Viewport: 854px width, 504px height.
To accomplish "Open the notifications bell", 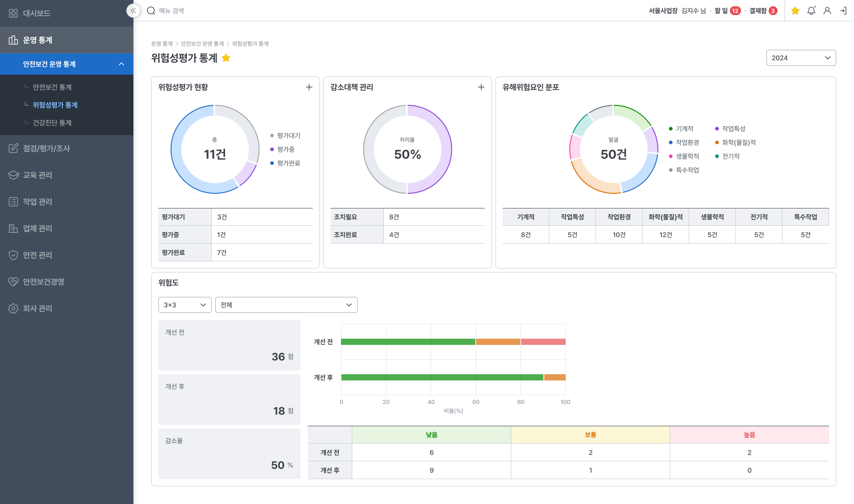I will [811, 11].
